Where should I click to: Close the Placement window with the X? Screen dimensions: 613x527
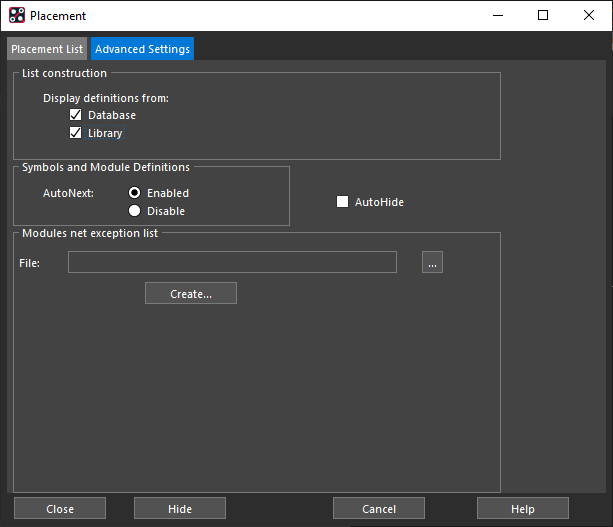[589, 15]
